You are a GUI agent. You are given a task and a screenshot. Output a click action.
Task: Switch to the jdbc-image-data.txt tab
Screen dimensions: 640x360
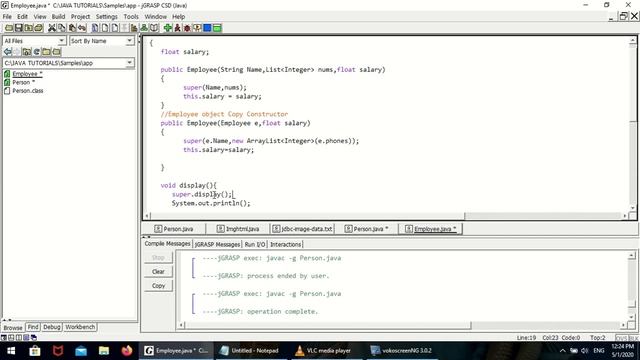tap(302, 229)
